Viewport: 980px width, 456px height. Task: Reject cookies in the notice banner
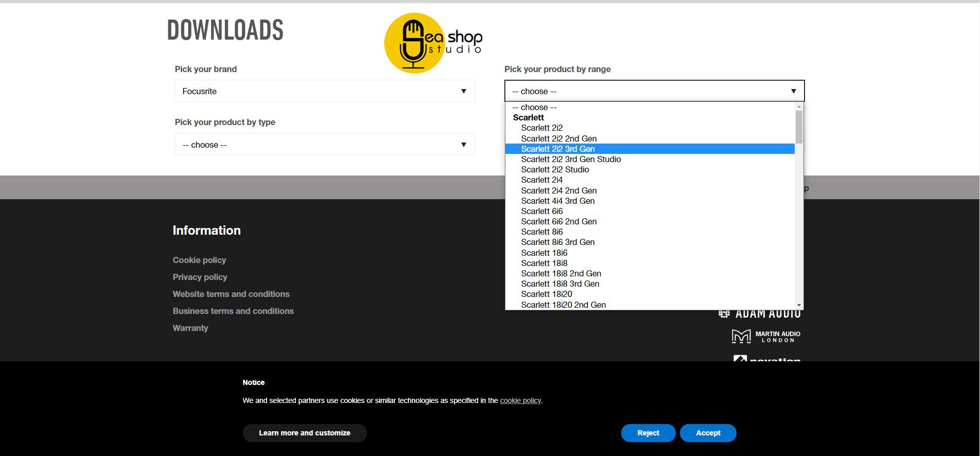tap(648, 433)
